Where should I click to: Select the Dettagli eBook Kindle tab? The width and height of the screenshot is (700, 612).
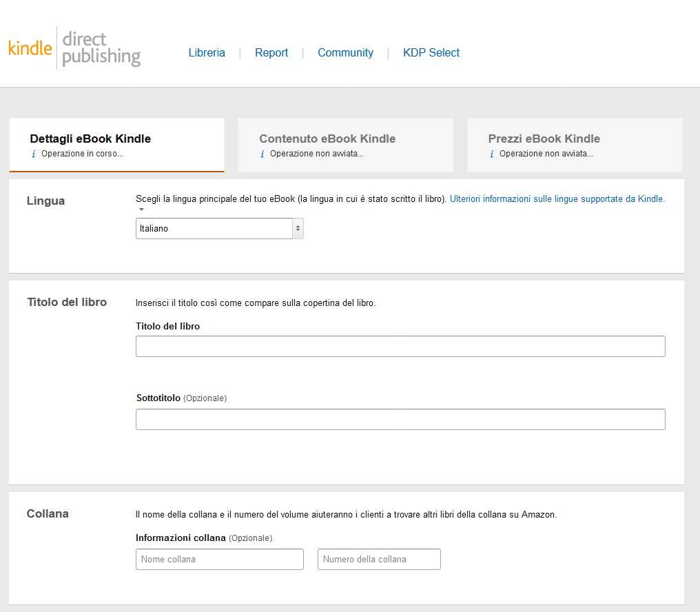point(90,139)
